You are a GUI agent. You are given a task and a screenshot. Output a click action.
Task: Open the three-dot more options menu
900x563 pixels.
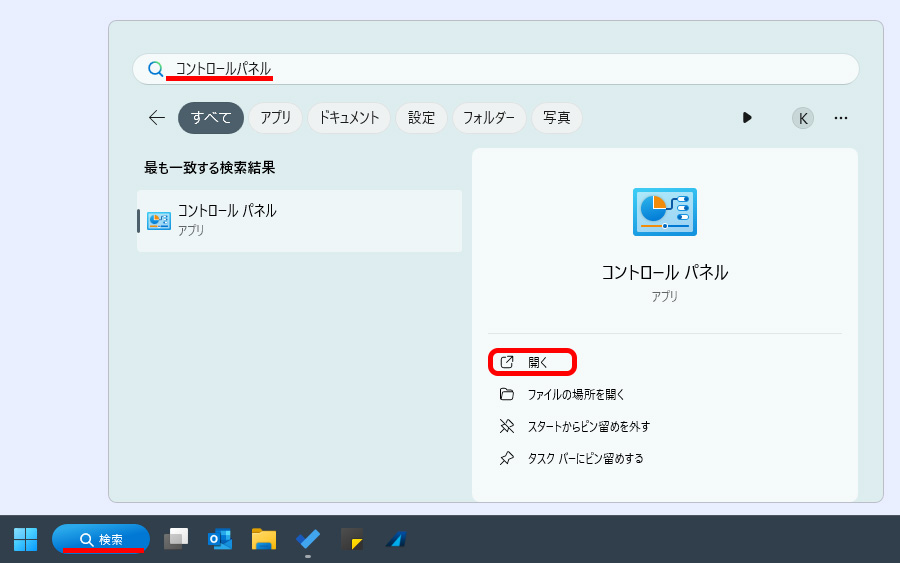pos(841,118)
